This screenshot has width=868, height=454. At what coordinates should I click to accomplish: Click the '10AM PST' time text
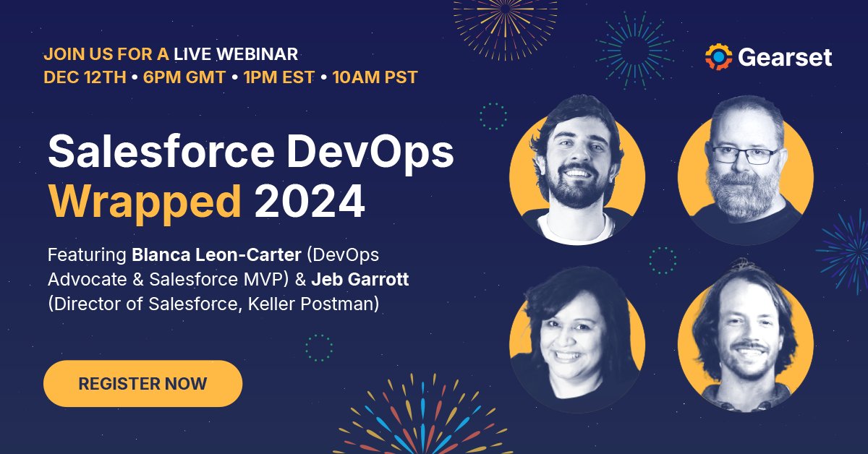pos(375,77)
